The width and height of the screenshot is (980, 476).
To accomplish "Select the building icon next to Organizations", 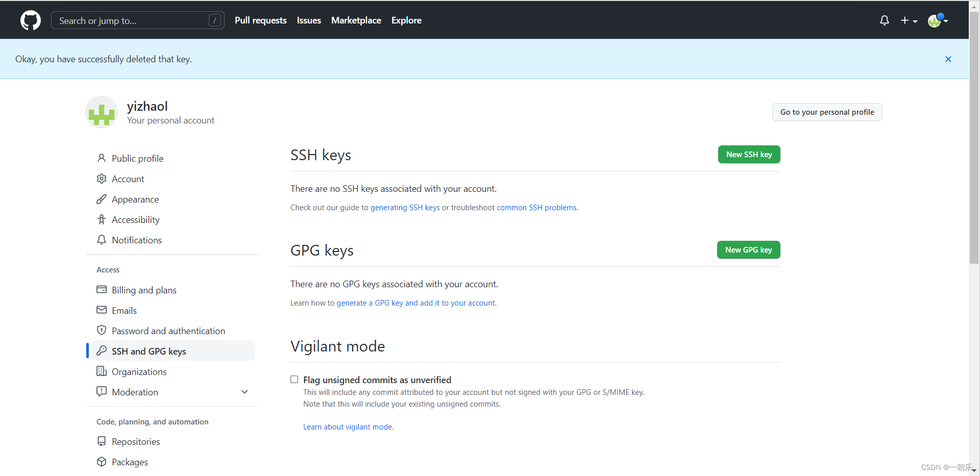I will coord(102,371).
